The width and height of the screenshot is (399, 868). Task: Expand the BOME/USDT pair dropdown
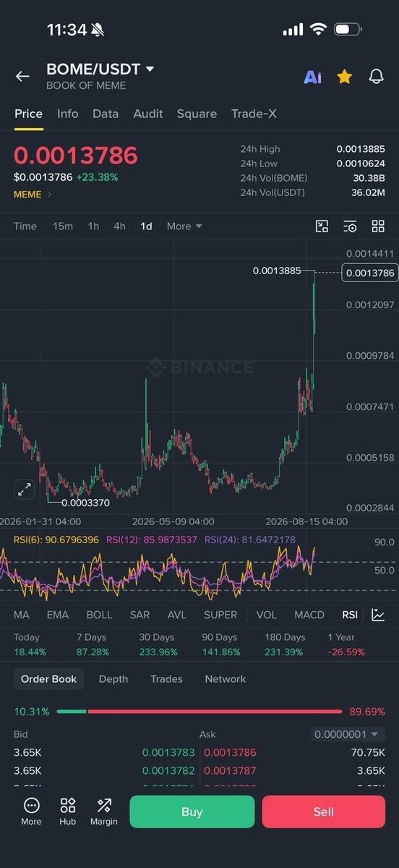coord(150,69)
